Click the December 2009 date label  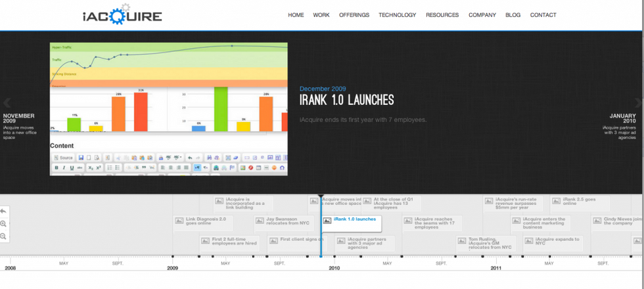tap(323, 89)
